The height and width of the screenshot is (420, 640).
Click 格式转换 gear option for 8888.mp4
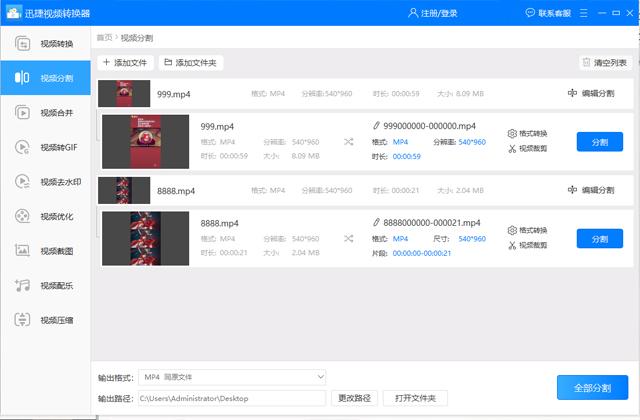(x=527, y=230)
